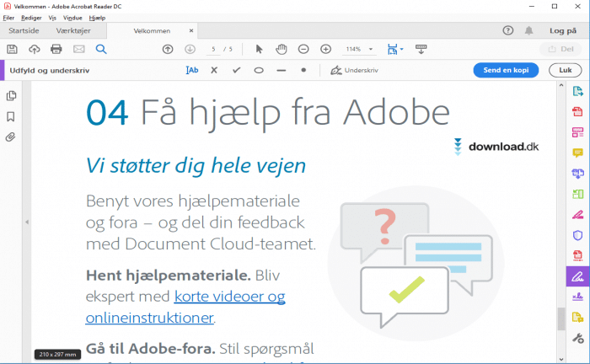
Task: Click the highlighted Fill & Sign tool icon
Action: (x=578, y=276)
